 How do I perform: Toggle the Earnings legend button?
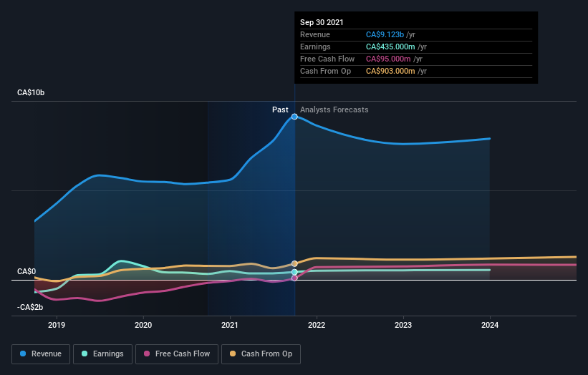pyautogui.click(x=102, y=354)
